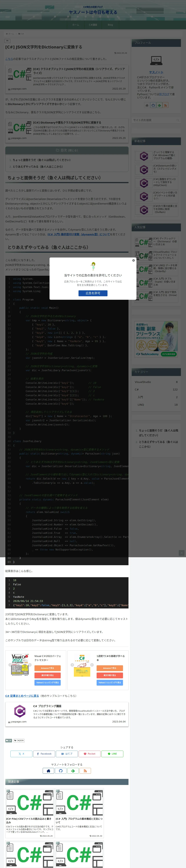The width and height of the screenshot is (186, 868).
Task: Open the ホーム navigation menu item
Action: tap(76, 25)
